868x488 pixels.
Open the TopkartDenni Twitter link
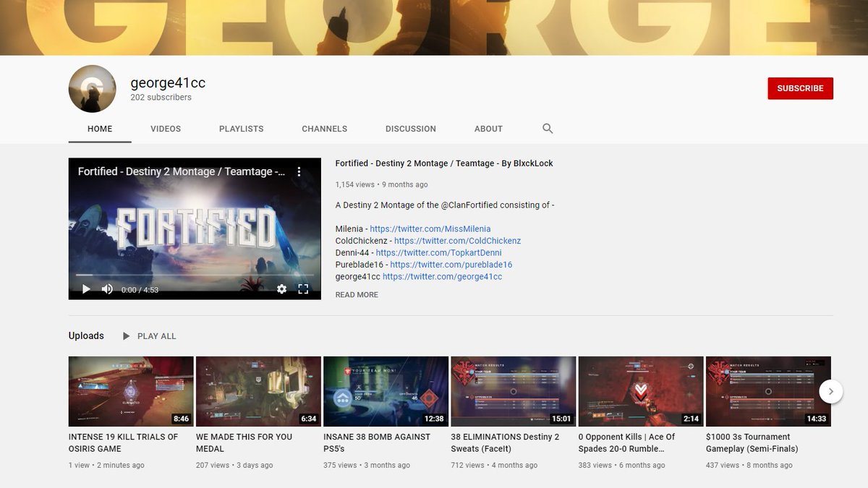438,253
